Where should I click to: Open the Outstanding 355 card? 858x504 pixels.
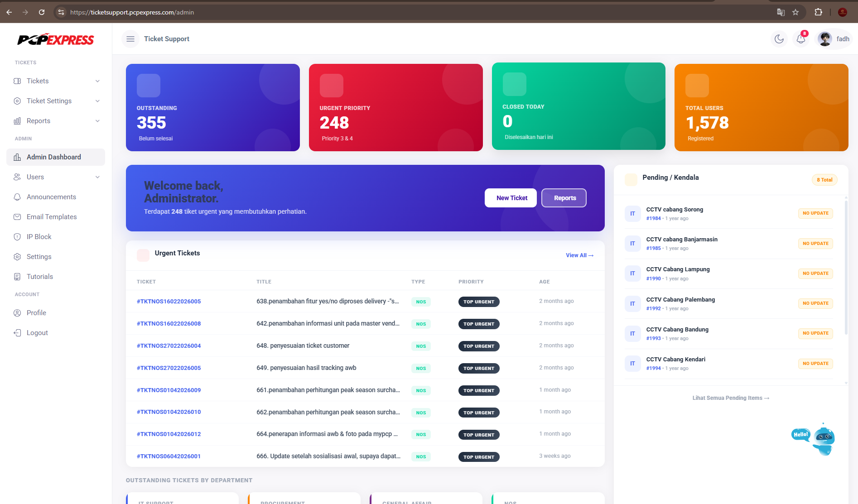[213, 107]
